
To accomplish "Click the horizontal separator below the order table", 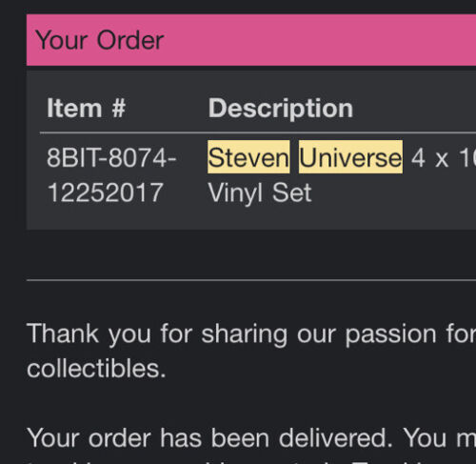I will coord(251,280).
